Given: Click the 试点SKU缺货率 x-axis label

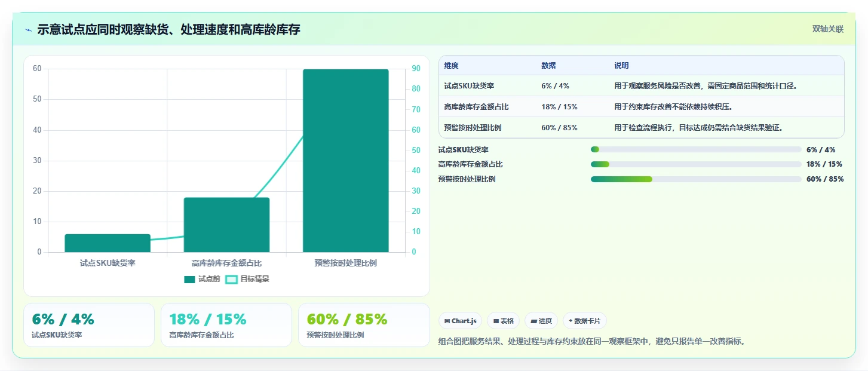Looking at the screenshot, I should [x=108, y=263].
